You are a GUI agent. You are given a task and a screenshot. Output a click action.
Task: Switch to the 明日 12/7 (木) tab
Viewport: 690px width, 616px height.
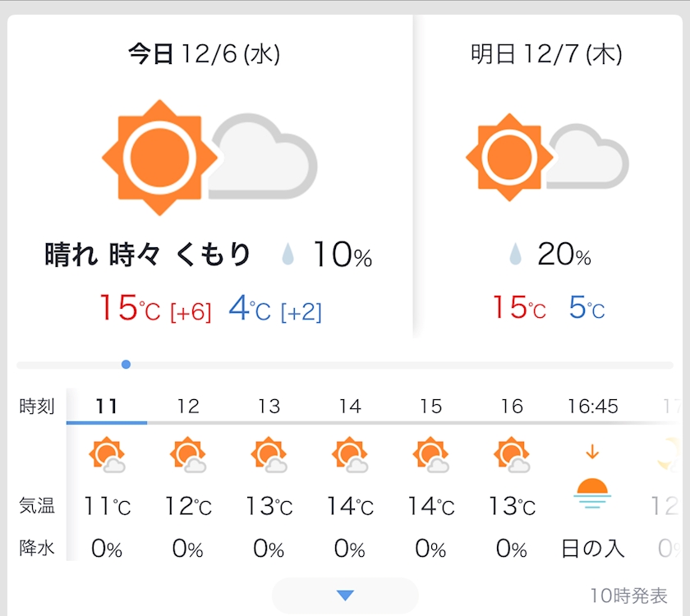(x=546, y=55)
